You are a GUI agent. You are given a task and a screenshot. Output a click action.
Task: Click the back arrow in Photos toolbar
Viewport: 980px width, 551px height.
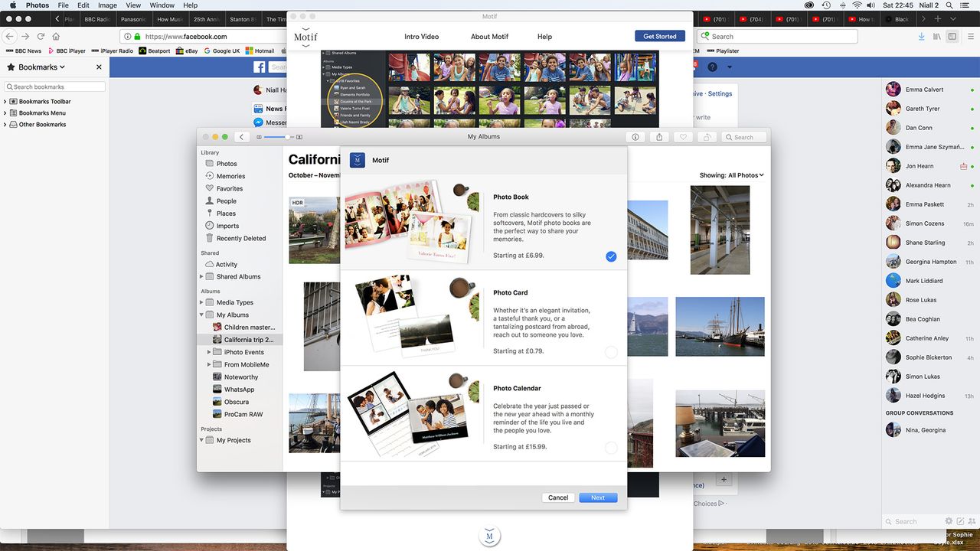pyautogui.click(x=242, y=137)
